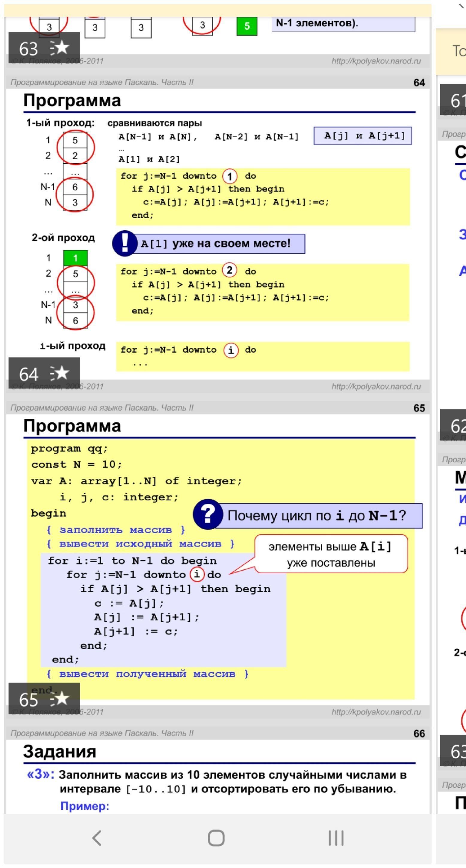
Task: Tap the 'const N = 10;' code line
Action: click(76, 465)
